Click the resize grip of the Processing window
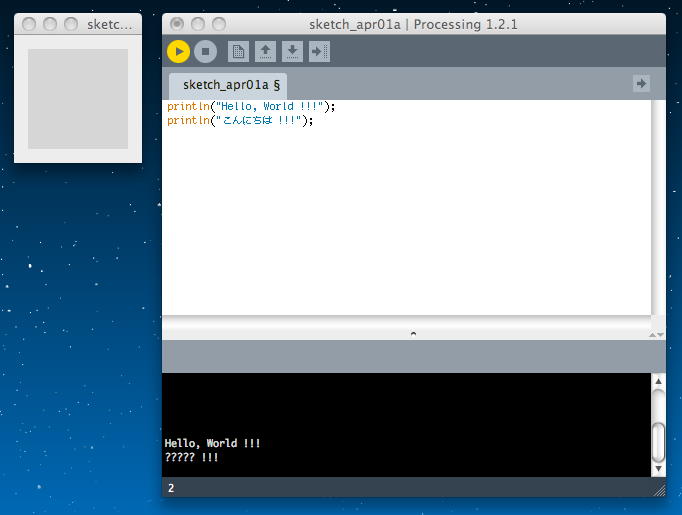682x515 pixels. 659,490
